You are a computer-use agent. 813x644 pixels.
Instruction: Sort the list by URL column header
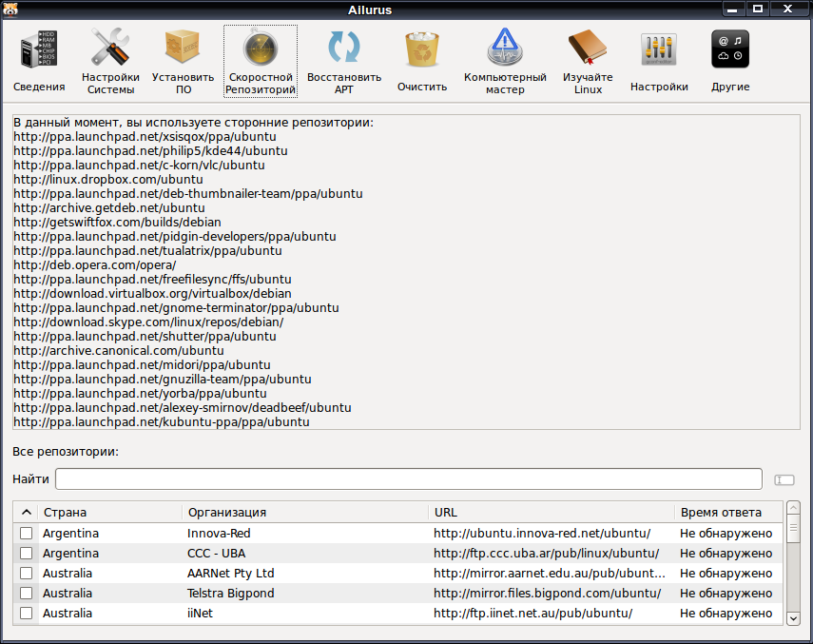(x=552, y=513)
